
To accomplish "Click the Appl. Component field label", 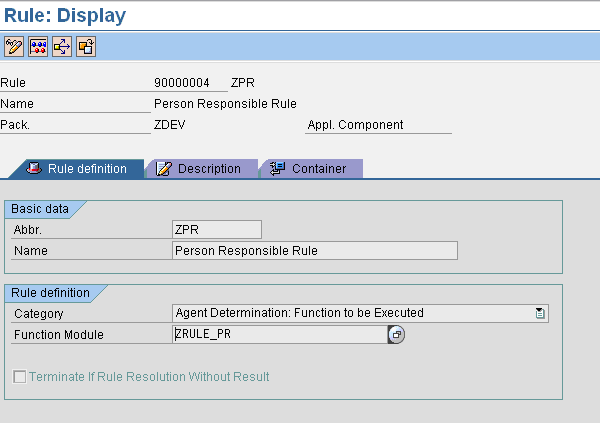I will (x=355, y=125).
